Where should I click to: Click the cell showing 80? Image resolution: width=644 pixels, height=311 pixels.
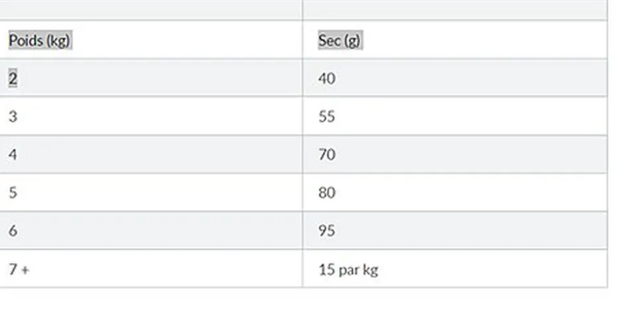[327, 193]
